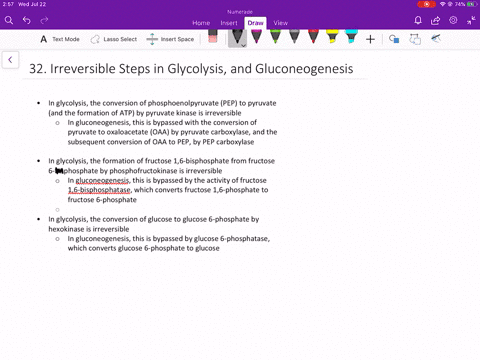Open the View tab

(281, 23)
